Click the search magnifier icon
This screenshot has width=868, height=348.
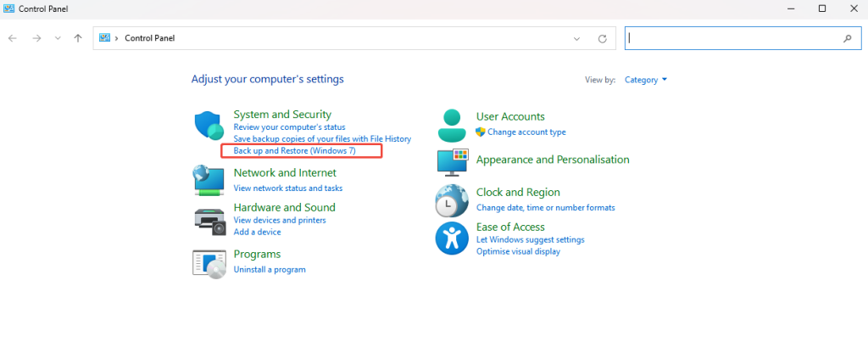847,39
